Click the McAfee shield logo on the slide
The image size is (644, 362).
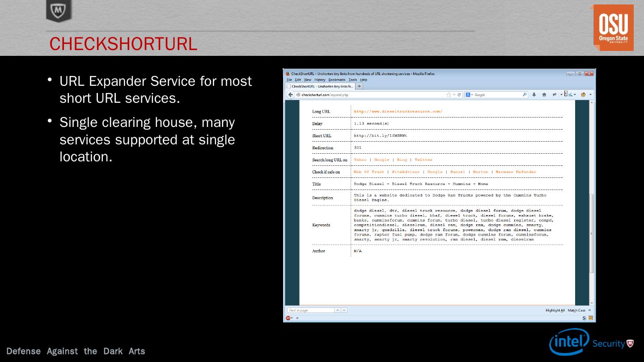tap(59, 11)
